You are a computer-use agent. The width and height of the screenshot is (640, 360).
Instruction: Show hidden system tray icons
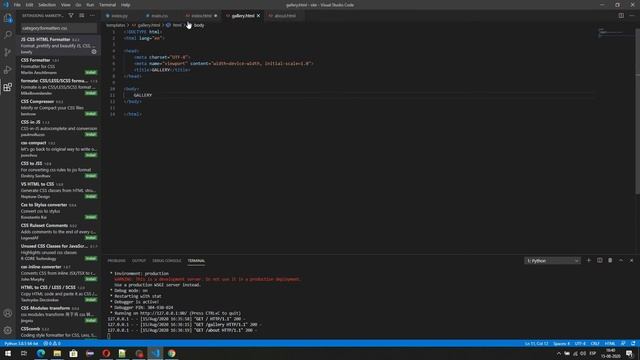pos(558,353)
